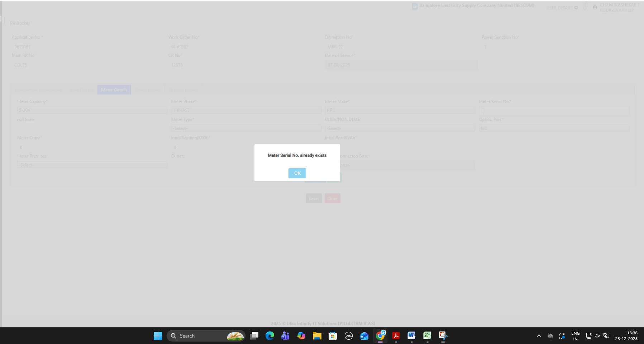Click the BESCOM logo icon in the header
Screen dimensions: 644x344
[415, 6]
